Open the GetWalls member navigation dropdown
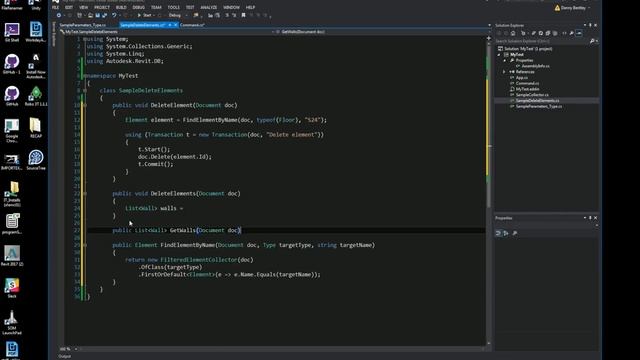 click(382, 32)
